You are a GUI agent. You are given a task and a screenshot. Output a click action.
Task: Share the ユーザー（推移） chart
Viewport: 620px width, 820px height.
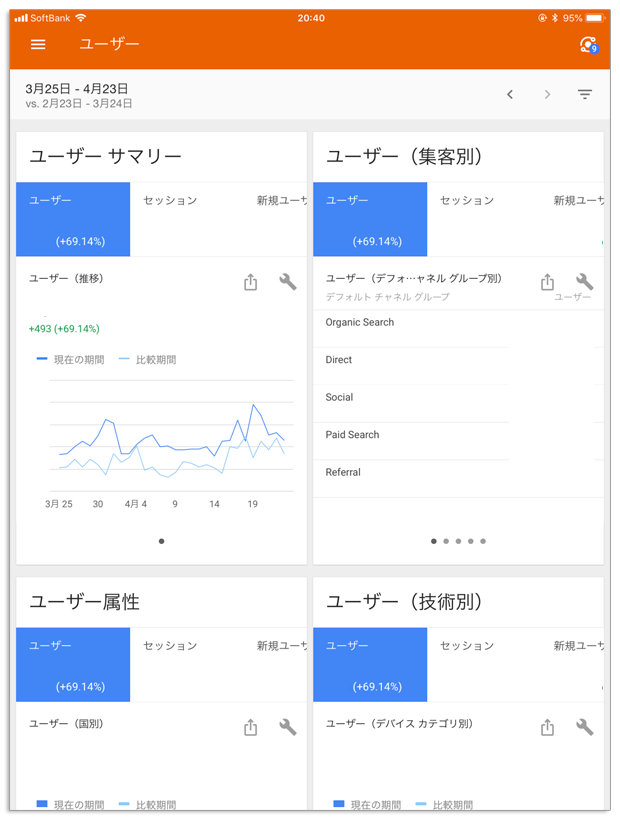(x=250, y=282)
